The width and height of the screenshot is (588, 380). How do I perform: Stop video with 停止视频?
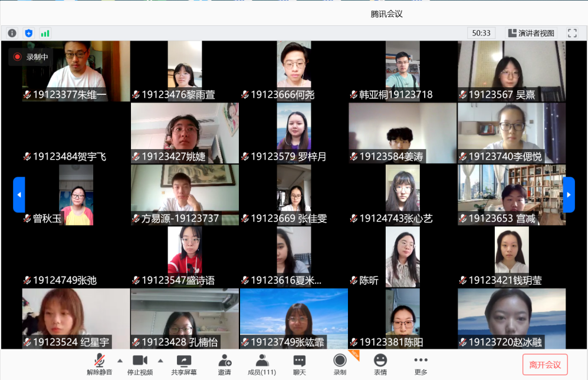[x=140, y=364]
